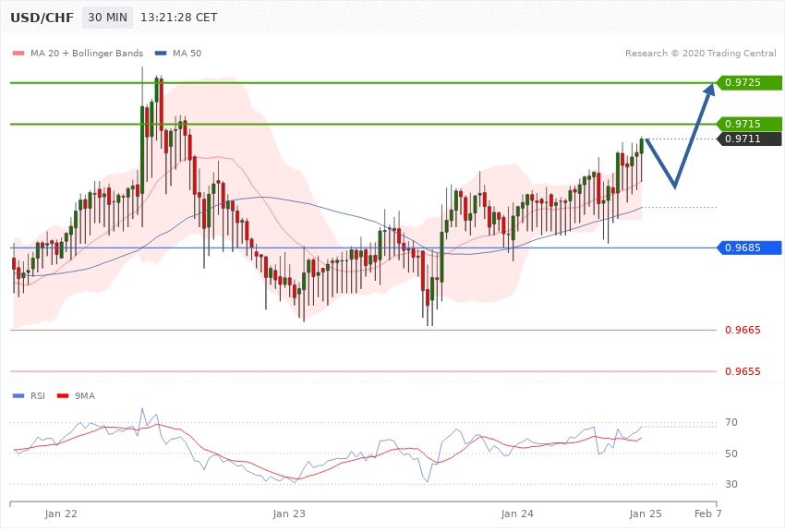Image resolution: width=785 pixels, height=532 pixels.
Task: Click the 13:21:28 CET timestamp
Action: point(179,18)
